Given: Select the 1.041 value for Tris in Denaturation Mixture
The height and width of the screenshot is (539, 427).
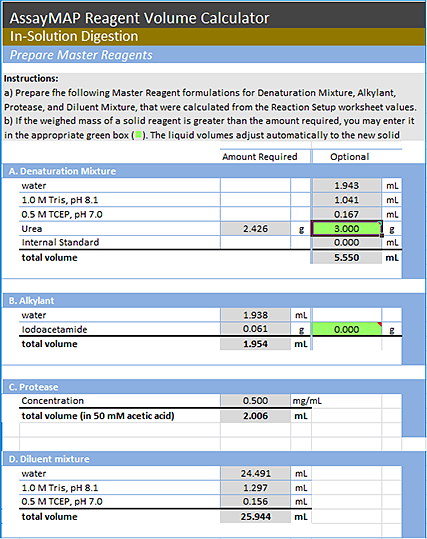Looking at the screenshot, I should pos(346,200).
